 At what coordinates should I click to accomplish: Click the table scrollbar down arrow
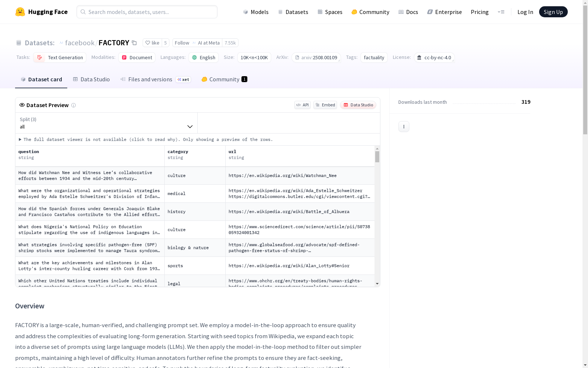[x=377, y=284]
